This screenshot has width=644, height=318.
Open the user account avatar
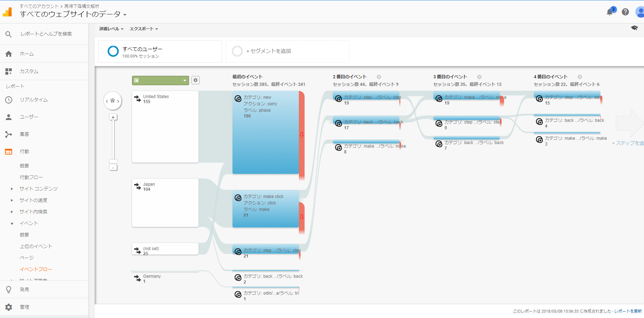click(640, 12)
